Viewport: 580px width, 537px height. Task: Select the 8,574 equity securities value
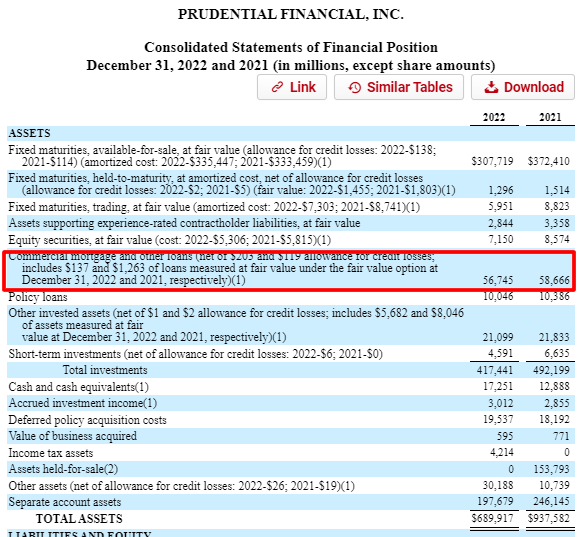point(557,239)
